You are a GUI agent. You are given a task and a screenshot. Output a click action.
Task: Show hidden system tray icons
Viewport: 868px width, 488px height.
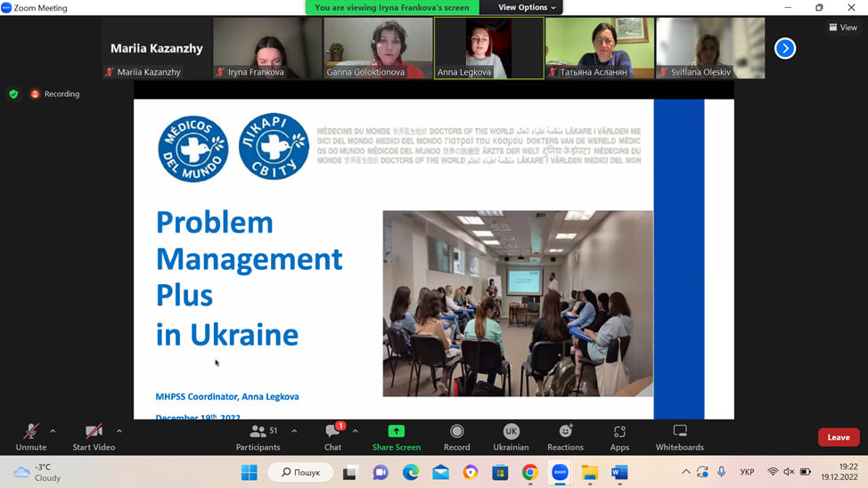pyautogui.click(x=686, y=472)
